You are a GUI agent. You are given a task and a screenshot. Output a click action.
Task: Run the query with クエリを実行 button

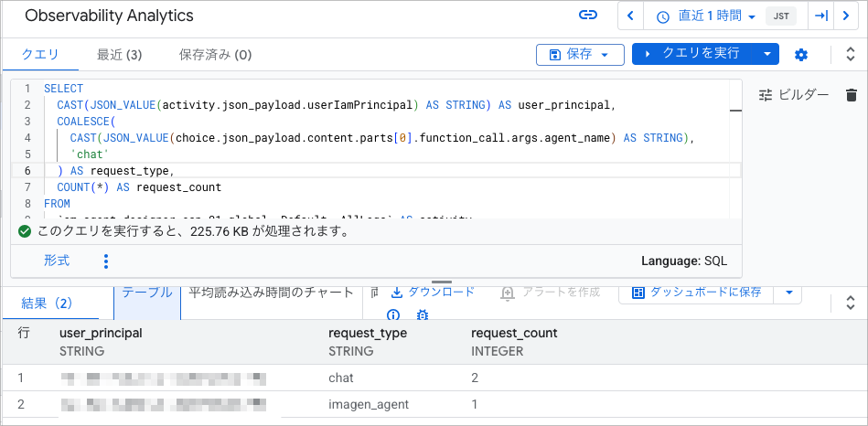click(693, 54)
